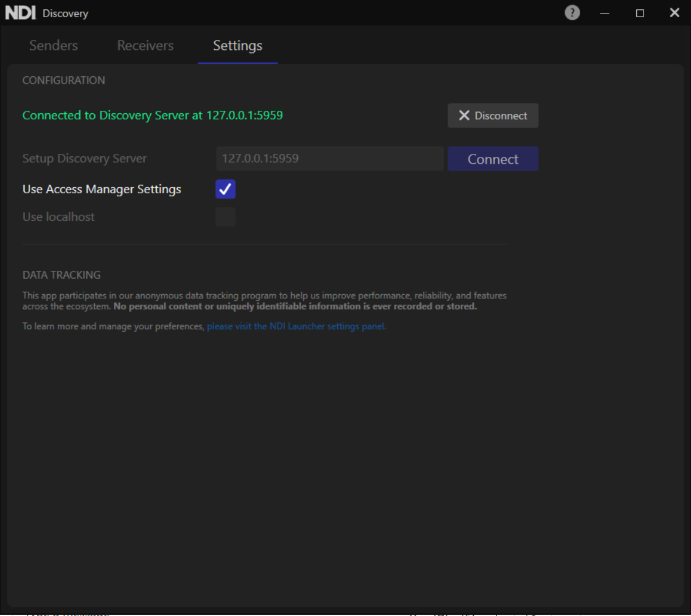Select the Settings tab

(238, 46)
